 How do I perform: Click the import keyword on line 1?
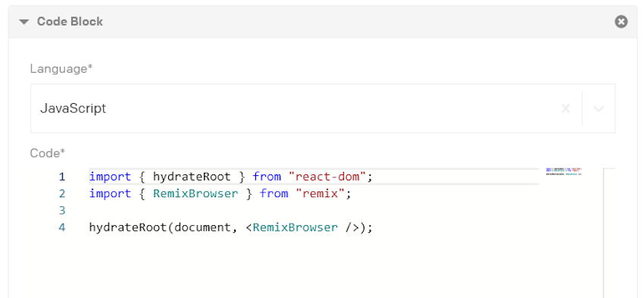(x=110, y=177)
